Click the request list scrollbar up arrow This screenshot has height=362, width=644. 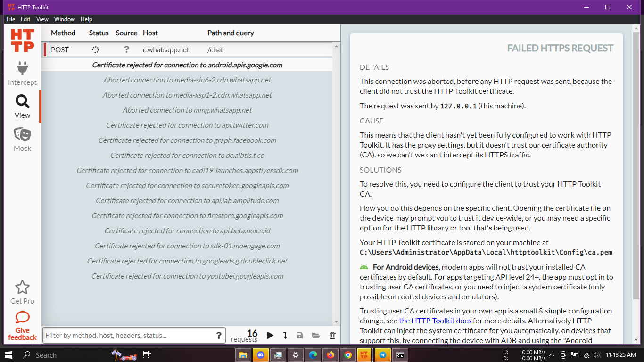click(336, 46)
